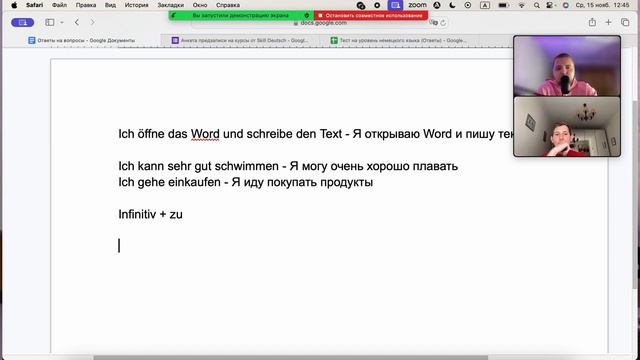Open the Закладки menu
Screen dimensions: 640x360
click(x=171, y=5)
